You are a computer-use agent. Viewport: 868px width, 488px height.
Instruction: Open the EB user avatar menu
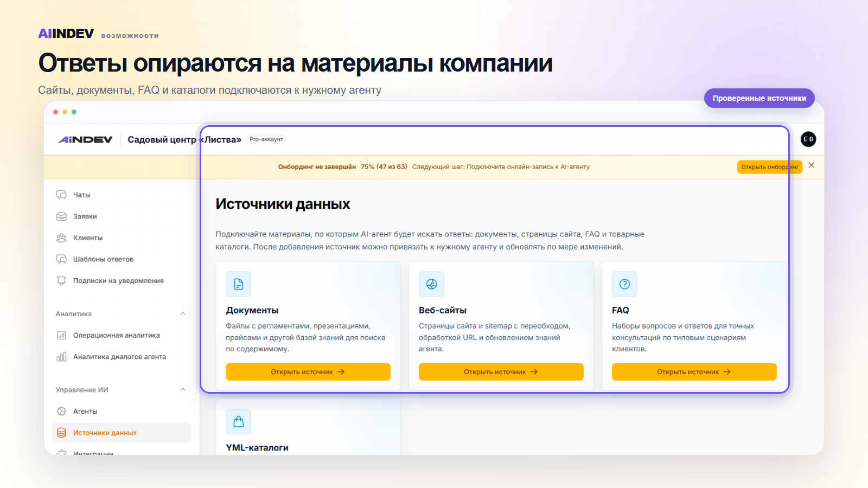tap(808, 139)
